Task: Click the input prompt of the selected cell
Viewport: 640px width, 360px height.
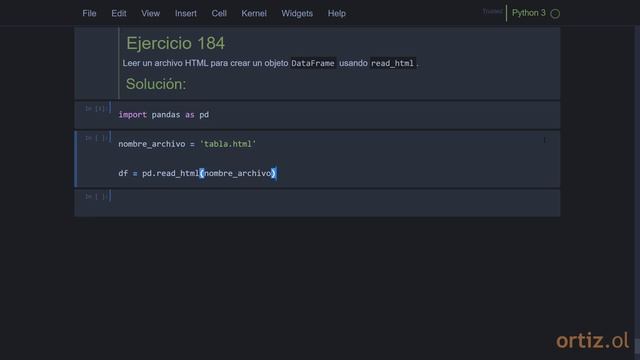Action: pyautogui.click(x=96, y=138)
